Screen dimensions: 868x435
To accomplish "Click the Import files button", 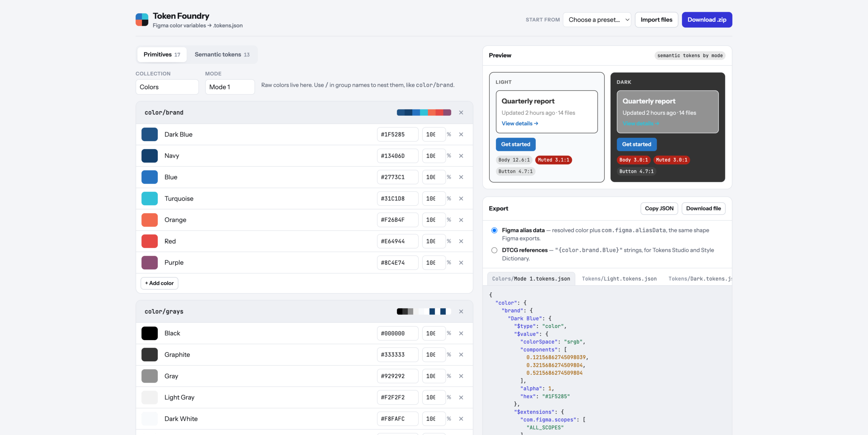I will click(656, 20).
